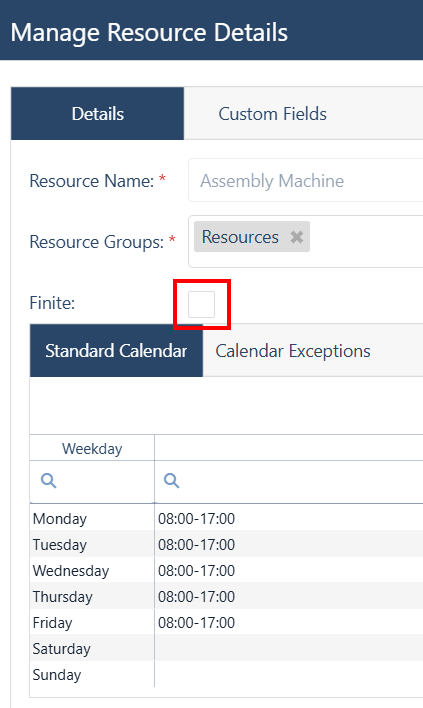Select the Saturday row

(x=227, y=649)
